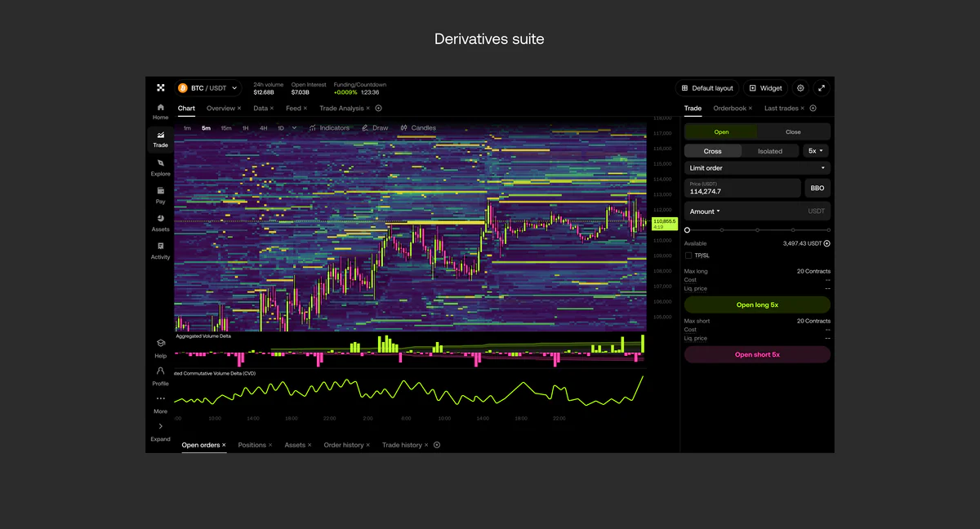The height and width of the screenshot is (529, 980).
Task: Open settings gear icon in header
Action: coord(800,88)
